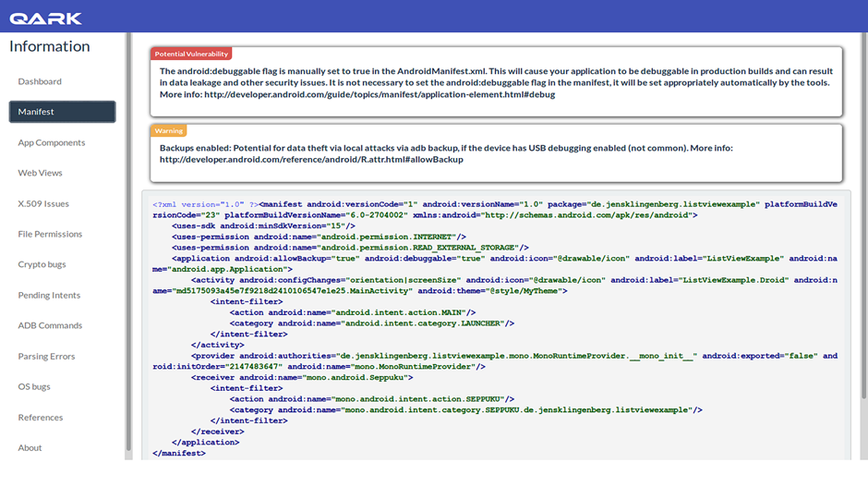This screenshot has height=487, width=868.
Task: Select the Manifest sidebar item
Action: click(x=63, y=112)
